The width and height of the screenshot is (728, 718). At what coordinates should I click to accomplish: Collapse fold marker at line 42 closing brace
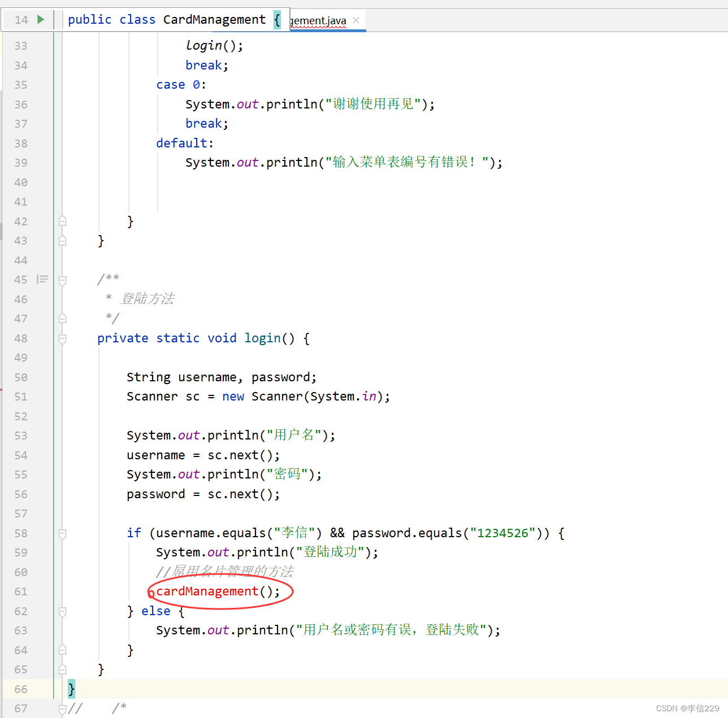pos(63,221)
